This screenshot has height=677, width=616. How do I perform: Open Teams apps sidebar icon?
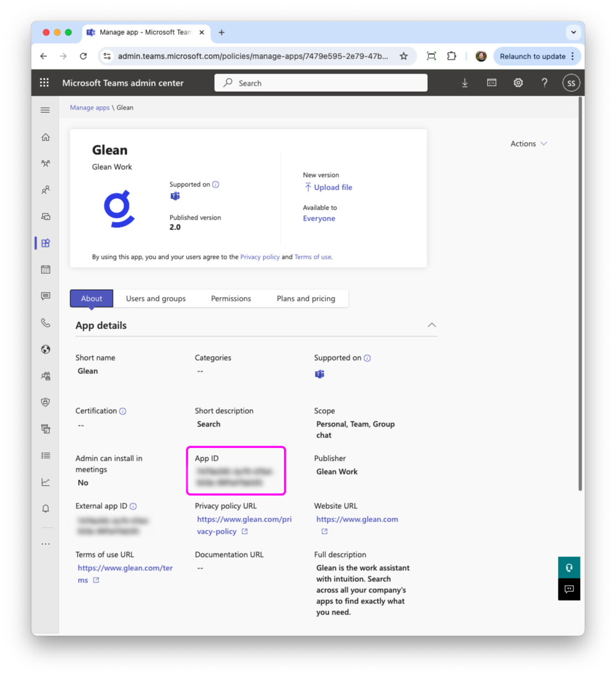(45, 243)
